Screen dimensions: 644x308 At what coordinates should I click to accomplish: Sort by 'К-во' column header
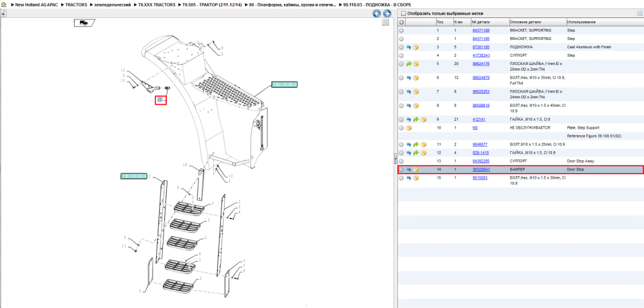(x=462, y=22)
